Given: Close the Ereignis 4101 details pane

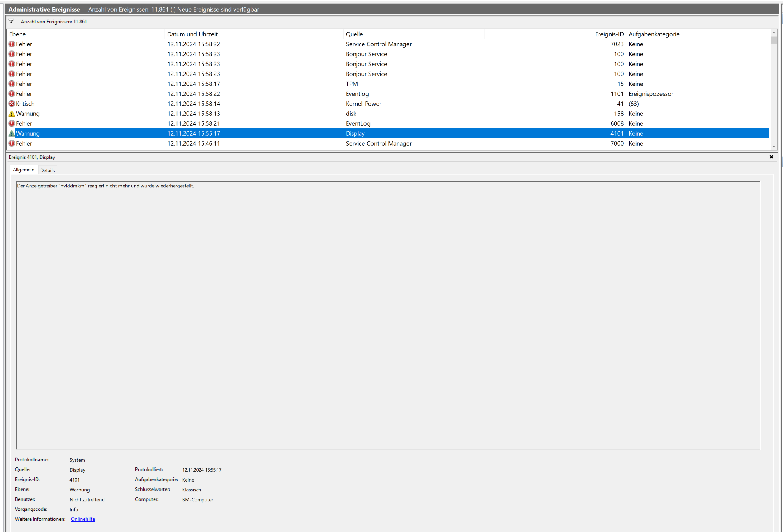Looking at the screenshot, I should 771,157.
